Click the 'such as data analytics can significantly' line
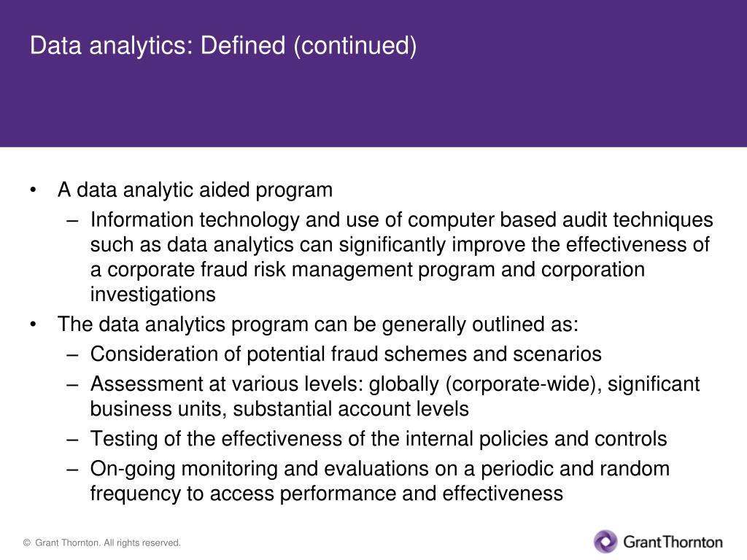The height and width of the screenshot is (560, 747). [400, 245]
